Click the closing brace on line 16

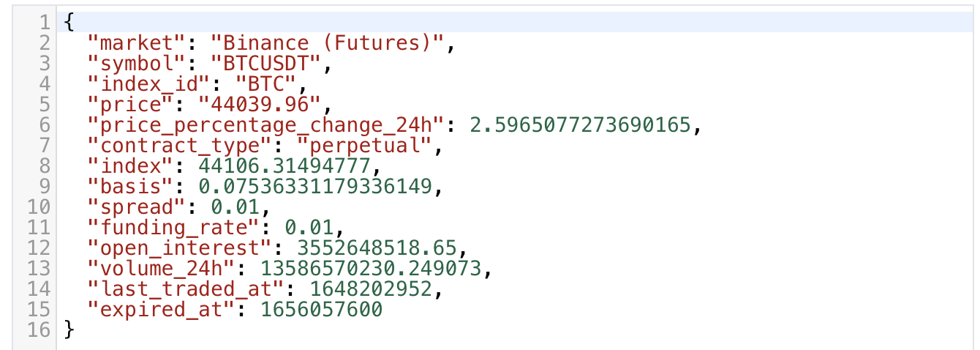68,330
